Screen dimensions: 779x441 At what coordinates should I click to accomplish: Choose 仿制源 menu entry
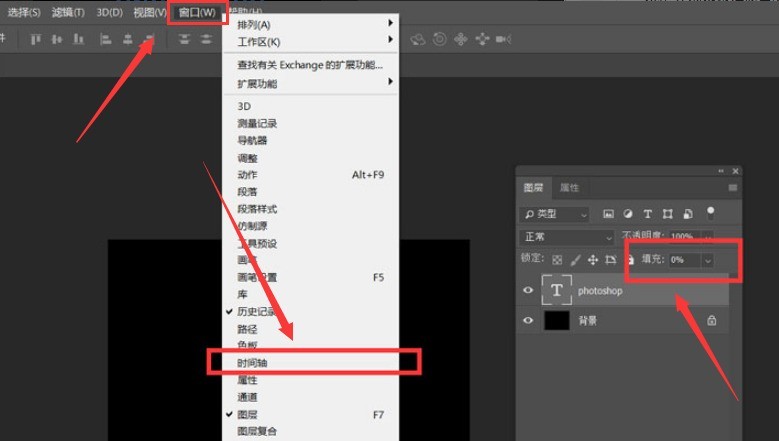[x=310, y=226]
